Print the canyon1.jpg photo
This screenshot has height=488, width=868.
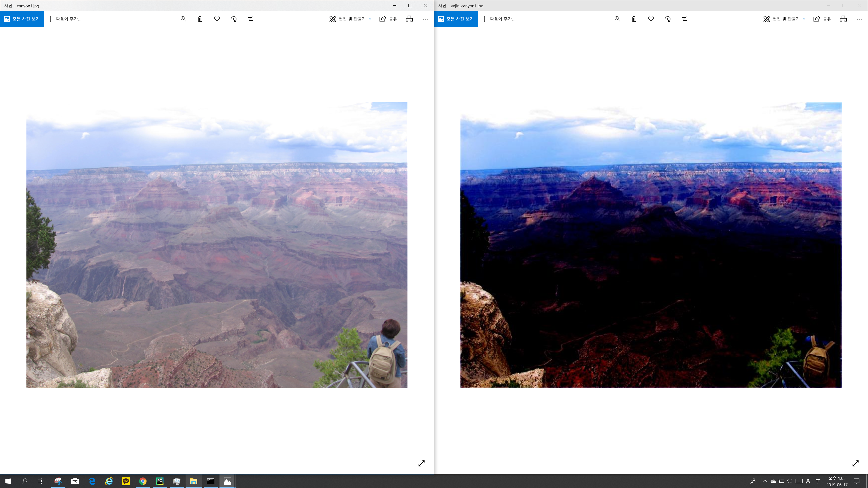click(409, 19)
